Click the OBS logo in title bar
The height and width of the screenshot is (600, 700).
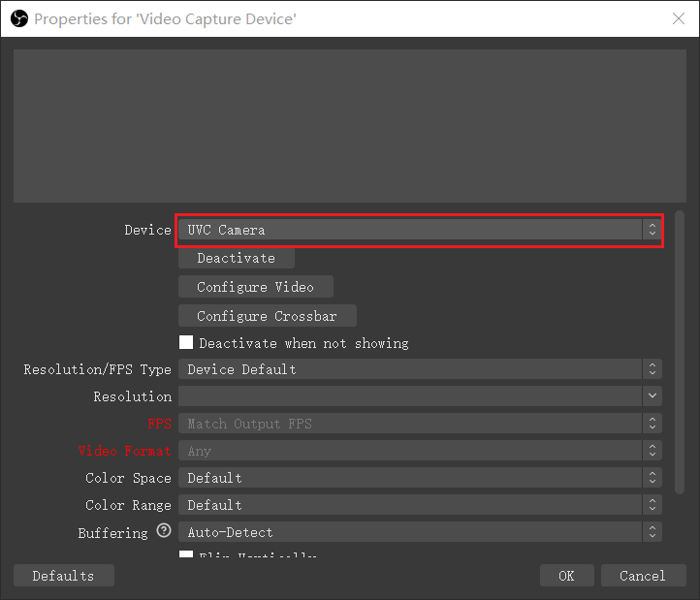[x=18, y=18]
